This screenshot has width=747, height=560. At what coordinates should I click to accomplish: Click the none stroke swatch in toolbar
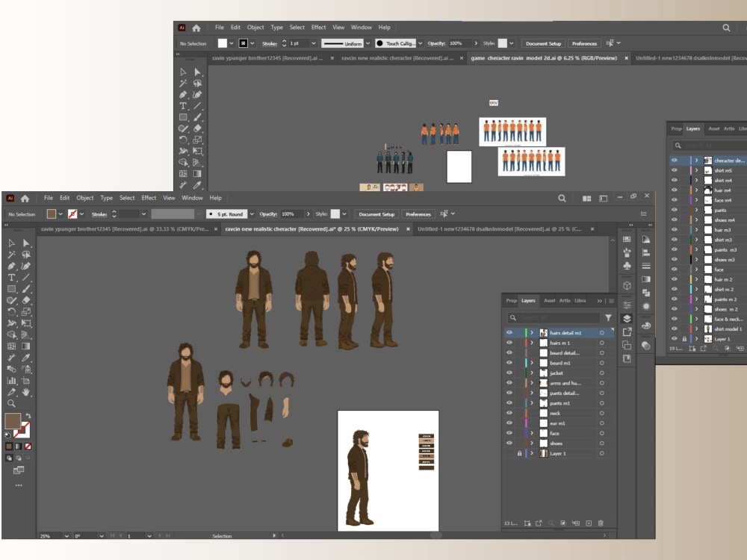(22, 431)
